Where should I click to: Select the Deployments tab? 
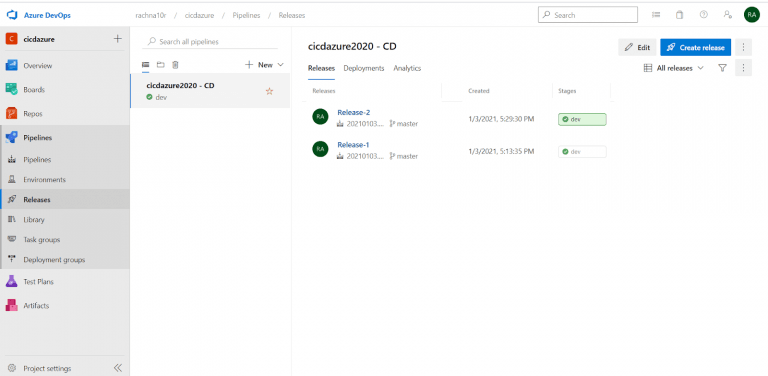364,68
